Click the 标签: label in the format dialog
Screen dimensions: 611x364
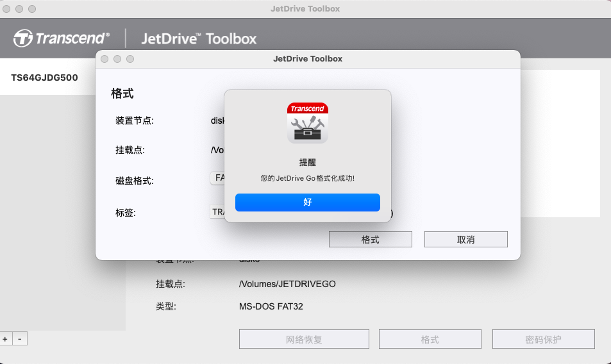click(126, 213)
